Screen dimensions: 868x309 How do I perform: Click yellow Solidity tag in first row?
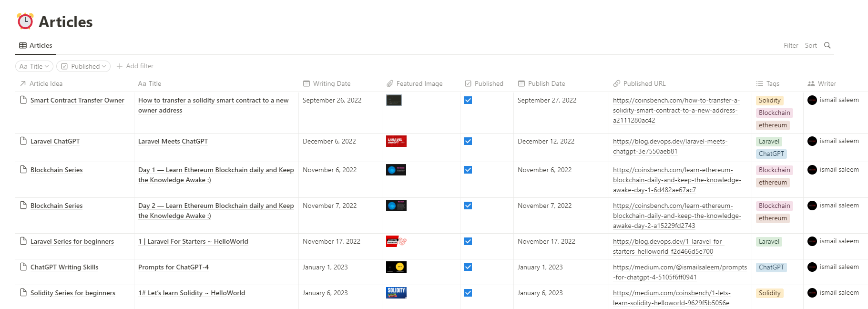(x=770, y=100)
